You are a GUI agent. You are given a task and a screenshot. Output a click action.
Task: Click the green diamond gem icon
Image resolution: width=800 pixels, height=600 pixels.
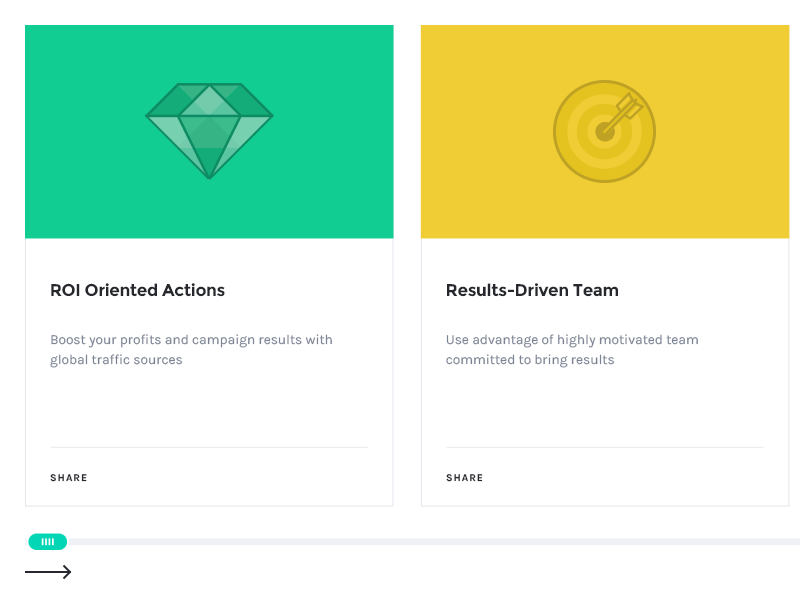209,130
